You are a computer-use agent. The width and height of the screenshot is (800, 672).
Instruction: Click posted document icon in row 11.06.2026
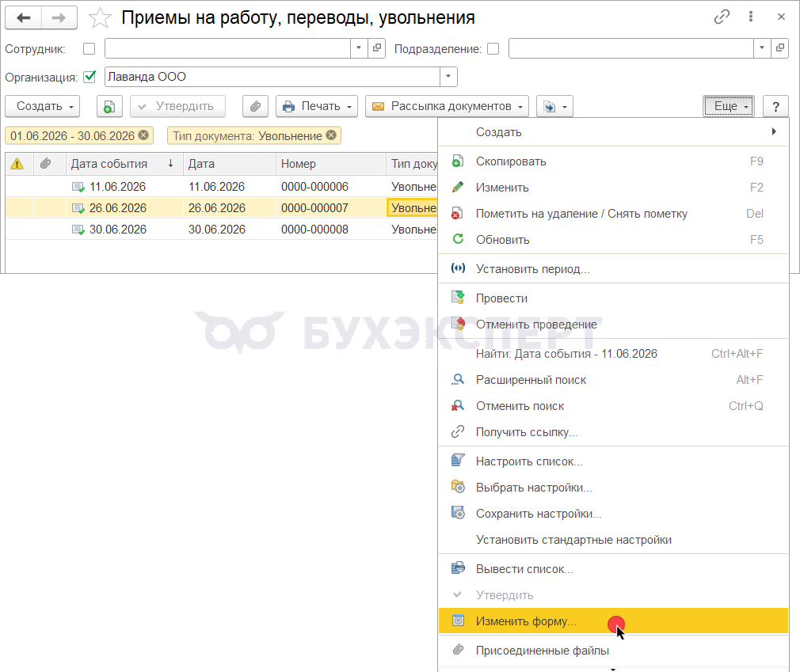point(78,187)
